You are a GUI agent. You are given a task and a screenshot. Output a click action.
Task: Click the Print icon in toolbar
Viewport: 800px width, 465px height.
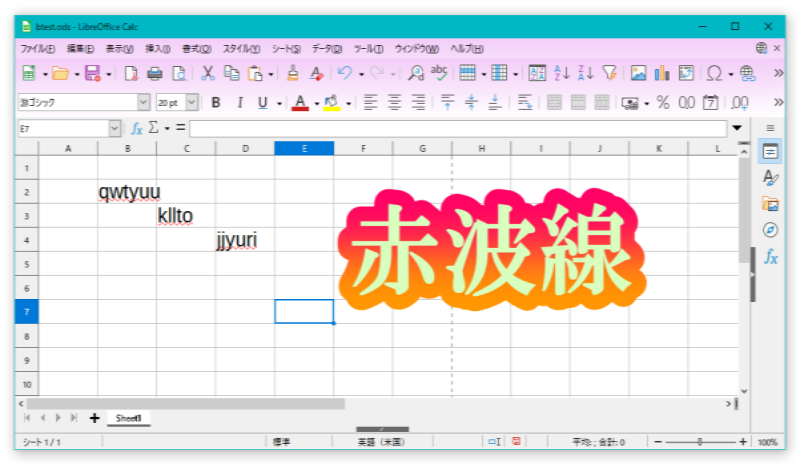click(155, 73)
